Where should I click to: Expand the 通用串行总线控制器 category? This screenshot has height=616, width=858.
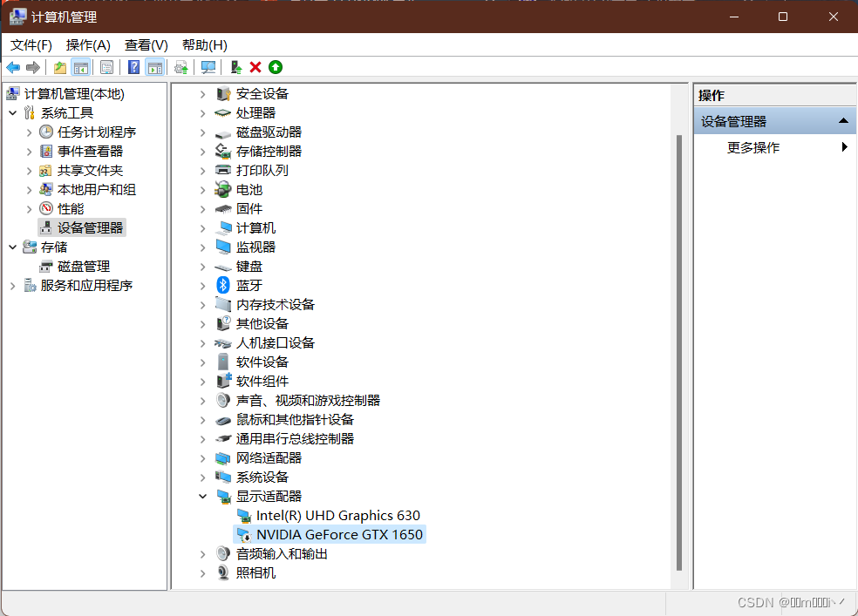click(x=202, y=439)
